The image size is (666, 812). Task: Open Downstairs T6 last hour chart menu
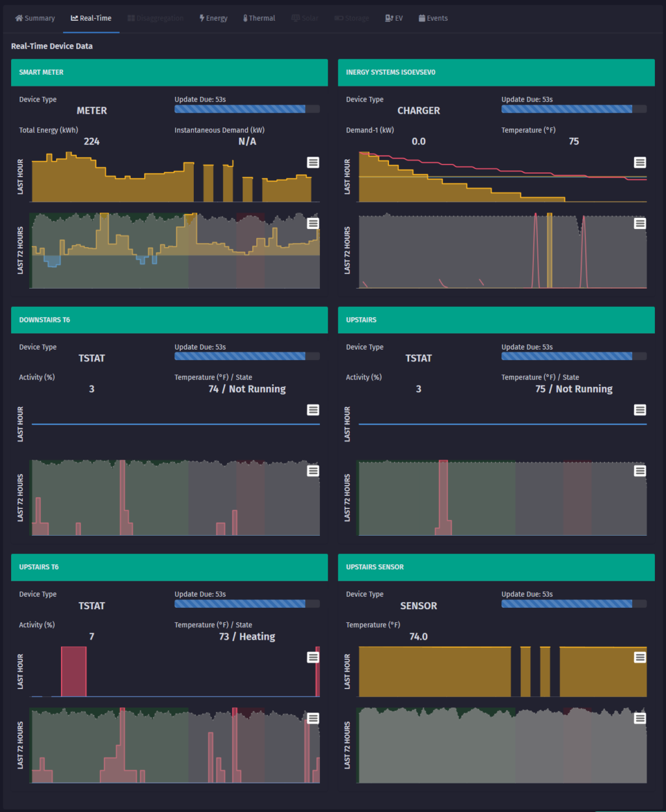pyautogui.click(x=313, y=410)
